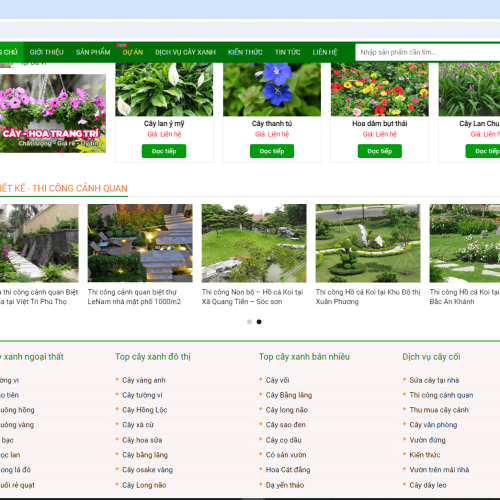Open Cây tường vi in Top cây xanh đô thị

(x=142, y=395)
